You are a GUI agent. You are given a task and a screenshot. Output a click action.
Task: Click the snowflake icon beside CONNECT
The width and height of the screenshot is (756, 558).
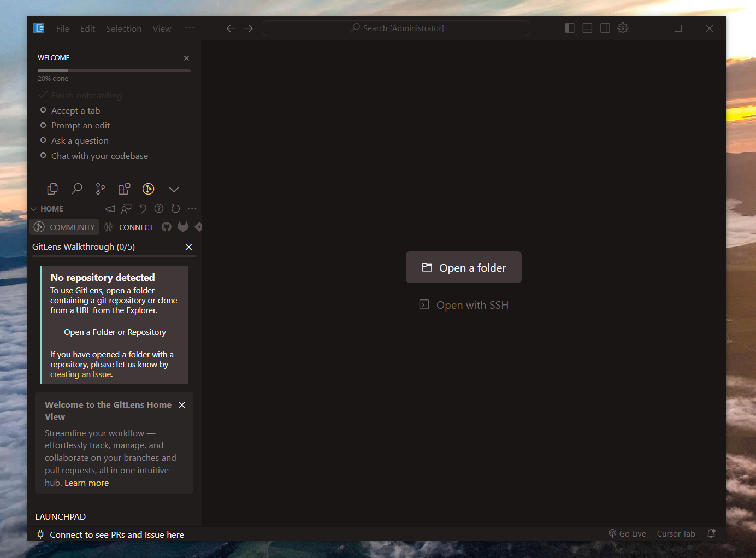109,227
